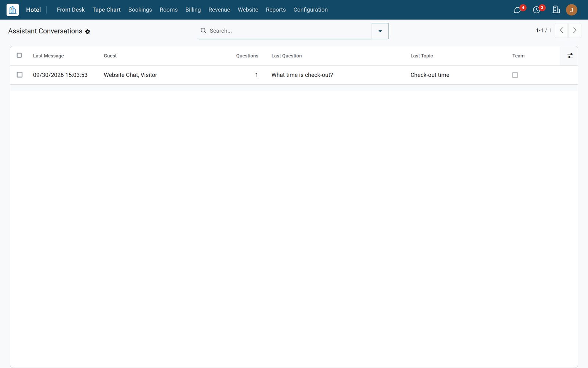
Task: Open the Configuration menu
Action: coord(311,10)
